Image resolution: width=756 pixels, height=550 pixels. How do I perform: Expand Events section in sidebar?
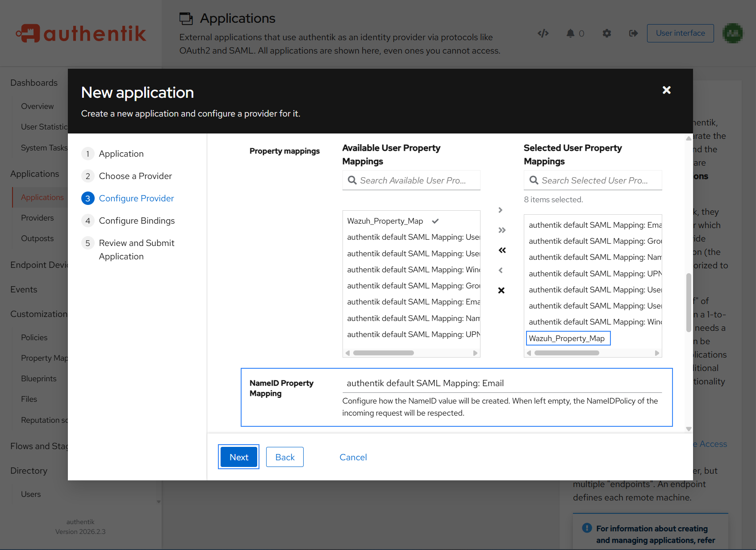pyautogui.click(x=24, y=289)
